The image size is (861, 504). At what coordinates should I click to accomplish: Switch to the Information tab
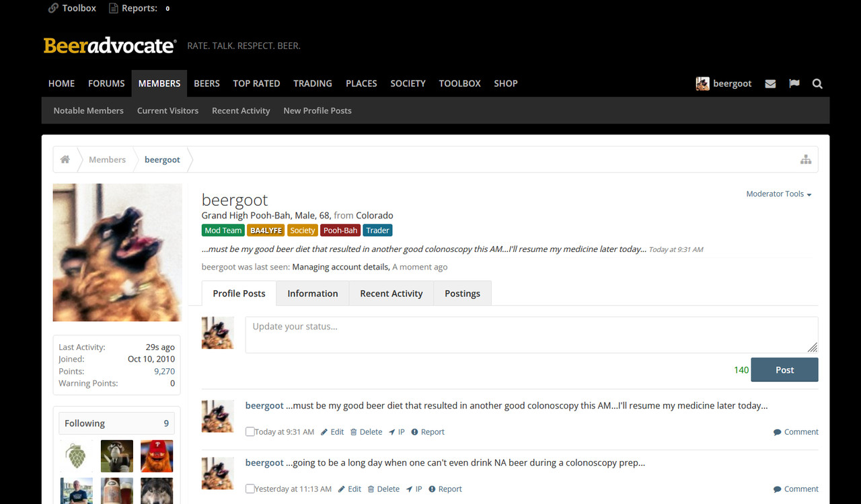[313, 293]
